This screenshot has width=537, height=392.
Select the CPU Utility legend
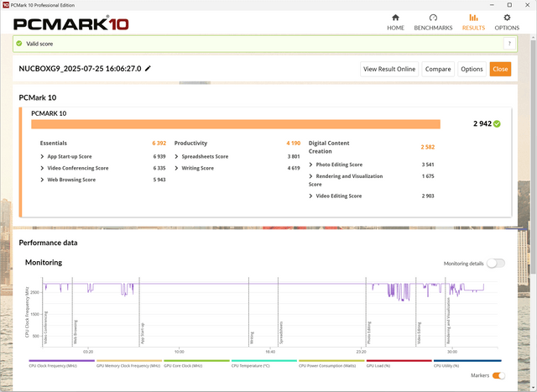[x=467, y=363]
